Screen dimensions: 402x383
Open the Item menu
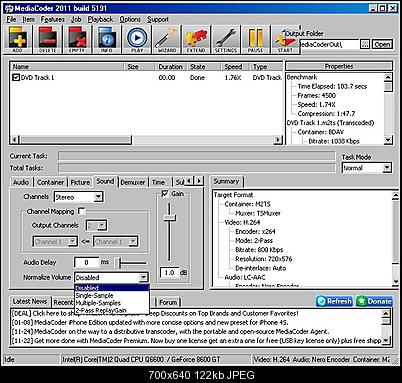pyautogui.click(x=29, y=20)
